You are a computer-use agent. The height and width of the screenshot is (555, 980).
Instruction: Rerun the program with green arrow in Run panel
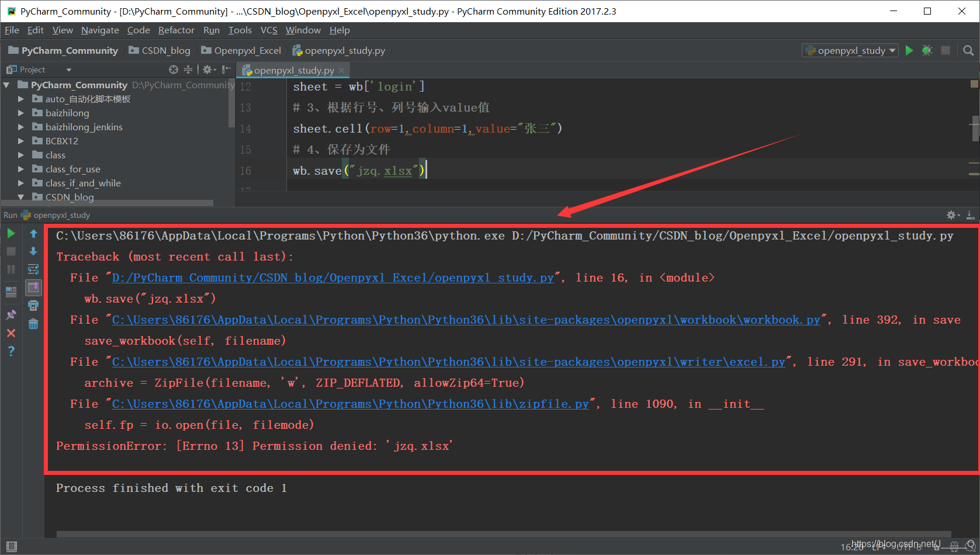point(11,234)
